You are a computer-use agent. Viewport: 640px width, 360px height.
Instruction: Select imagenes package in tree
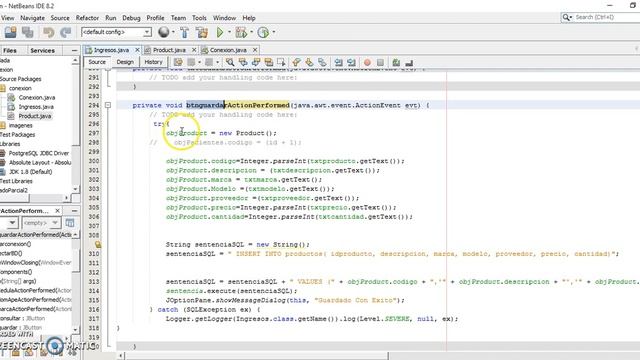20,126
